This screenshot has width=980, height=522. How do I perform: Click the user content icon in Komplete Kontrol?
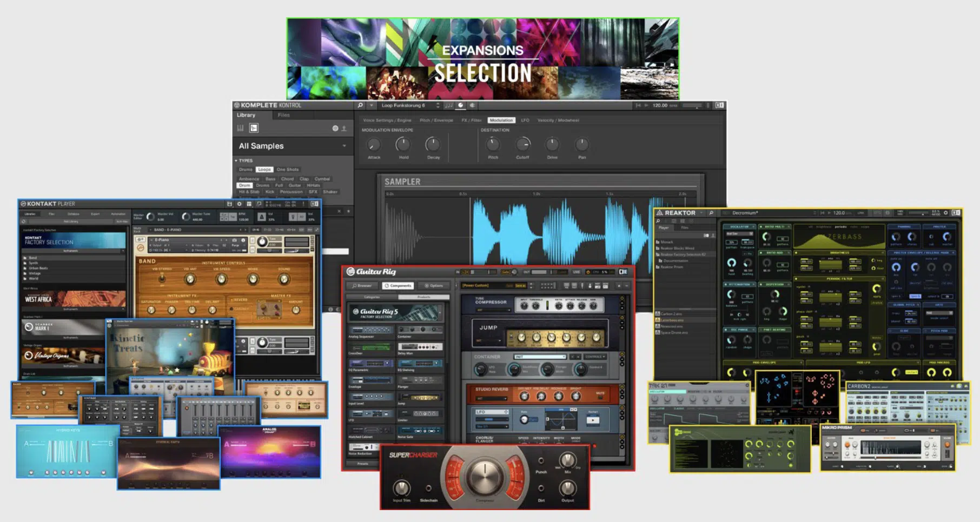[x=344, y=129]
